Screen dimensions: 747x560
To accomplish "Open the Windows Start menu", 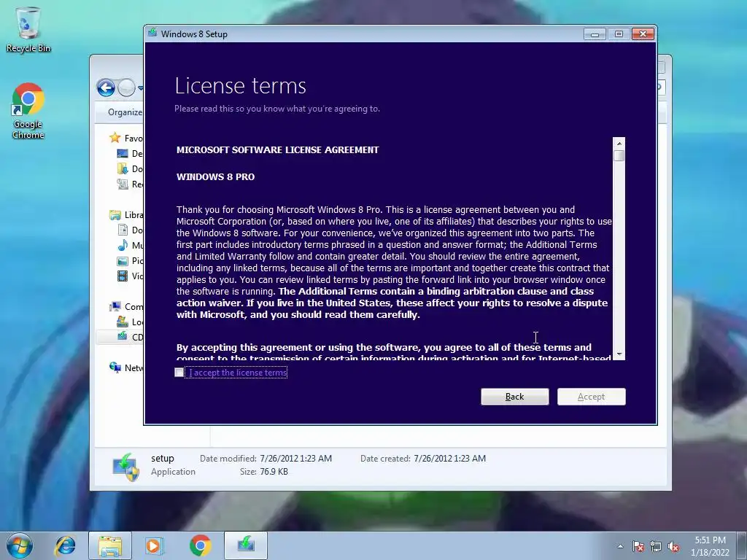I will (x=20, y=545).
